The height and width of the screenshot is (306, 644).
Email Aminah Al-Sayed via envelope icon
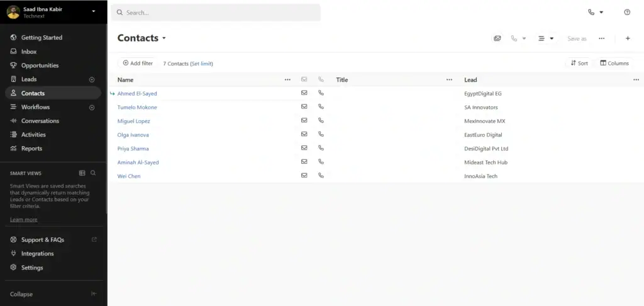(304, 162)
